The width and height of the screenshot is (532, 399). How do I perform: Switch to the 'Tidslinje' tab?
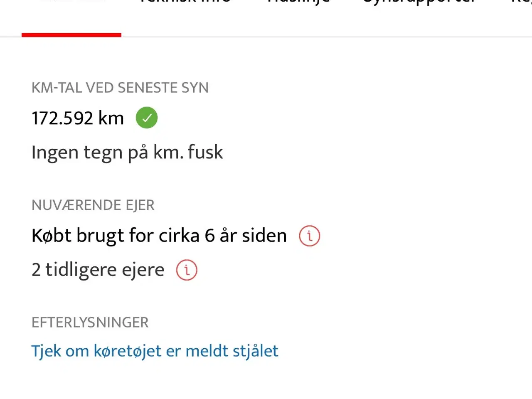[x=298, y=2]
